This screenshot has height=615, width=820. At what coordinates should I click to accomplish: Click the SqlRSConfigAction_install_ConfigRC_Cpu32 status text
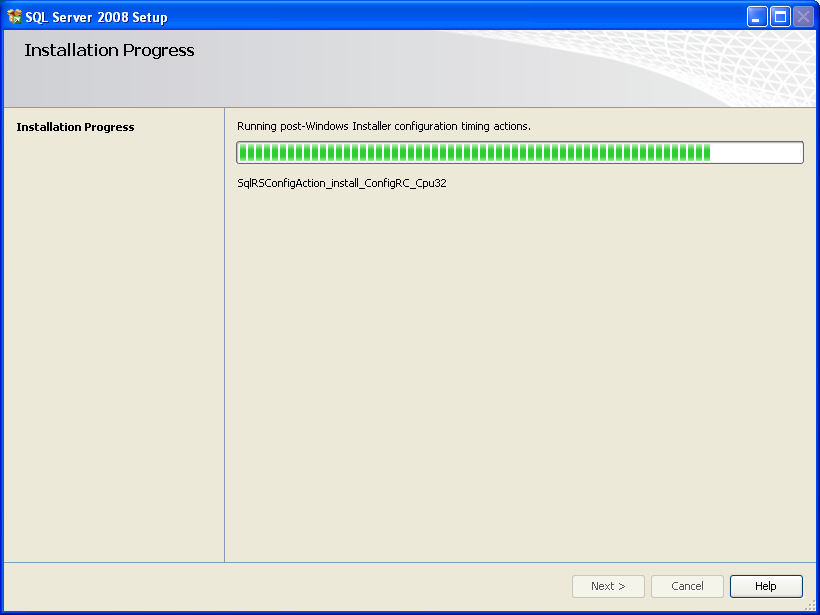(x=342, y=184)
